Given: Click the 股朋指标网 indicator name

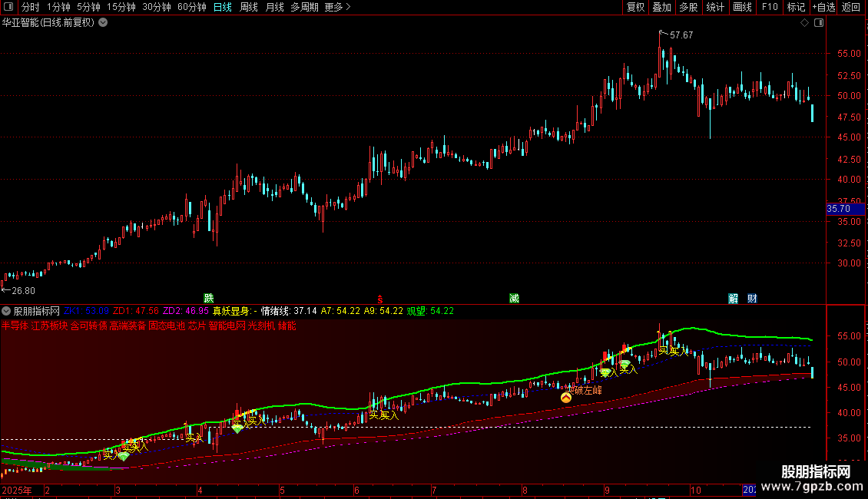Looking at the screenshot, I should coord(37,312).
